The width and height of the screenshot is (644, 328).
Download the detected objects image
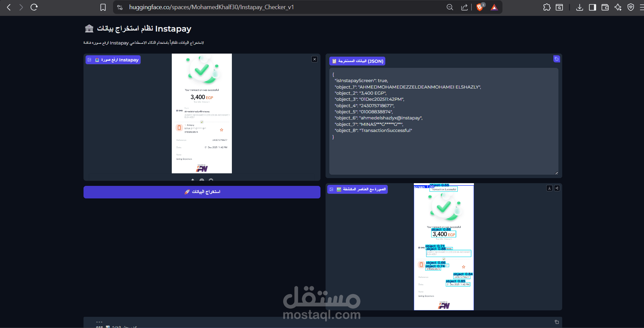[549, 188]
